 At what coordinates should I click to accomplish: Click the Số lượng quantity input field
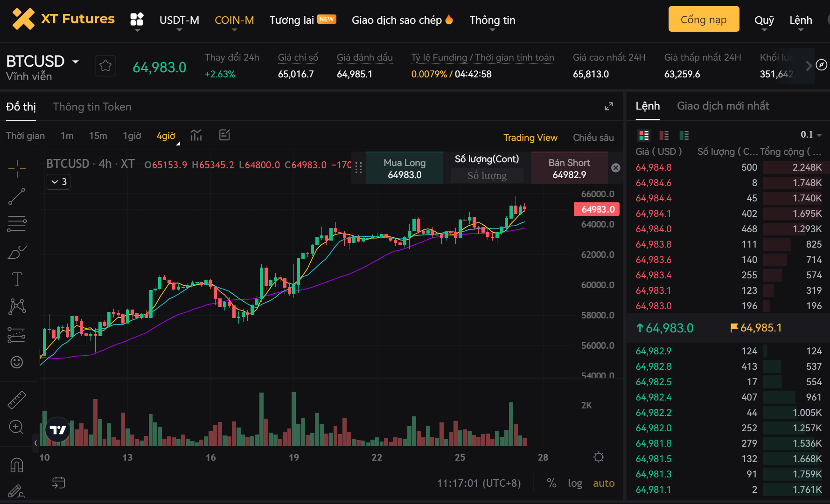coord(487,176)
